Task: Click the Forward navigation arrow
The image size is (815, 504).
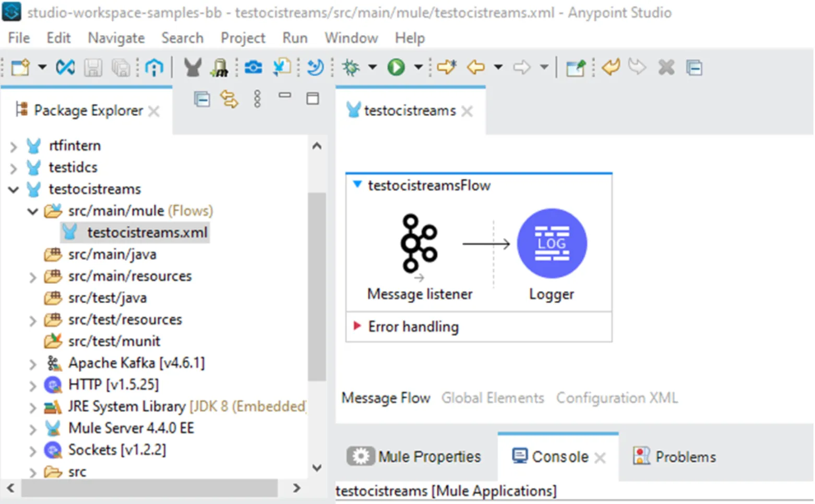Action: point(522,67)
